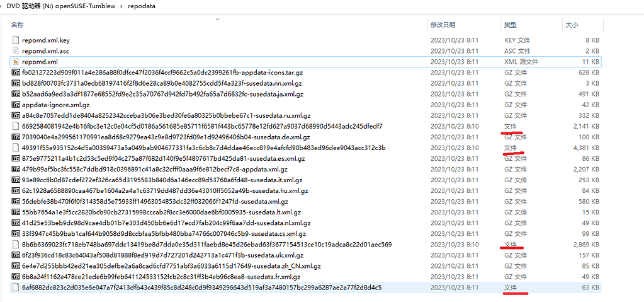Open DVD 驱动器 (N:) openSUSE-Tumblew breadcrumb
This screenshot has width=644, height=302.
[x=61, y=6]
